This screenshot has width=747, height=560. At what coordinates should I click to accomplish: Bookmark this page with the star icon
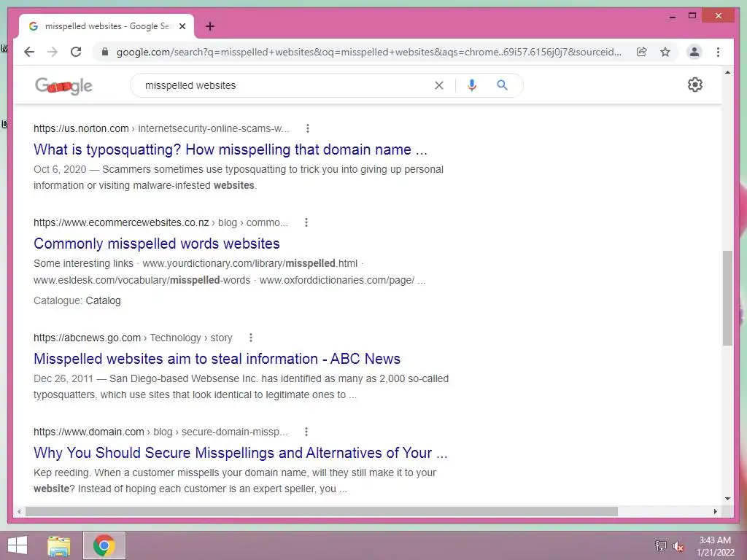(x=665, y=52)
